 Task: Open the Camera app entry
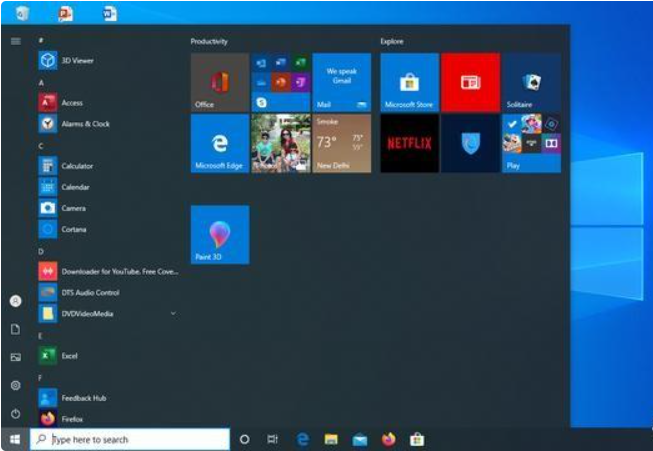coord(108,208)
